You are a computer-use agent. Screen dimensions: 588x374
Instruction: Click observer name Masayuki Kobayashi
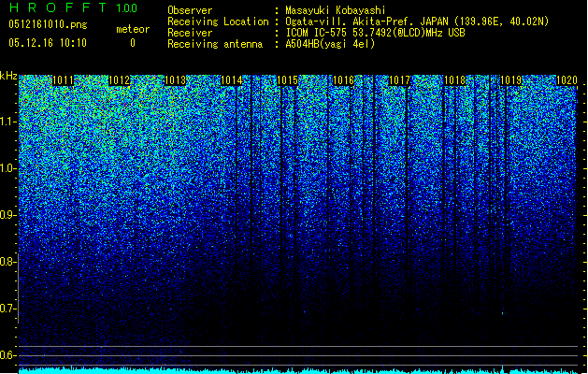tap(336, 10)
